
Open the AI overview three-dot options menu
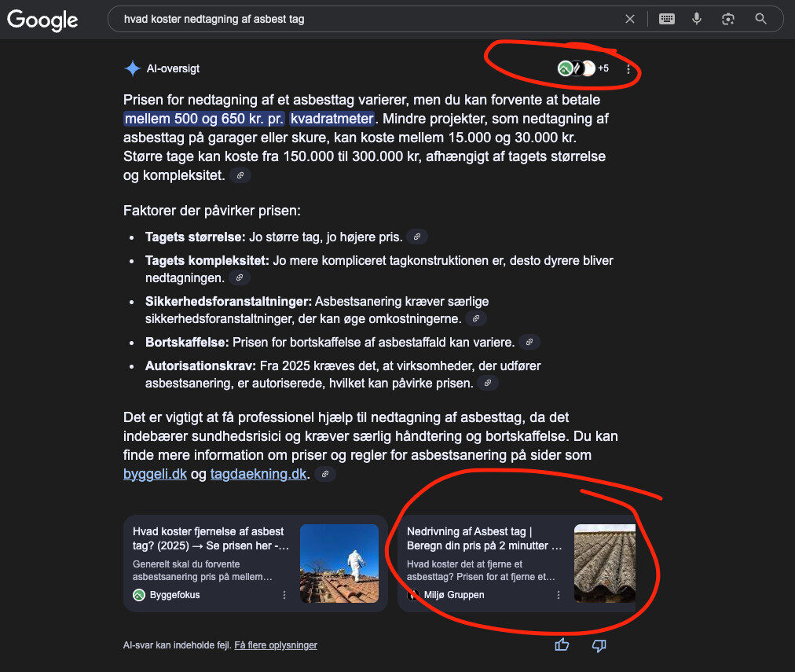click(x=628, y=69)
